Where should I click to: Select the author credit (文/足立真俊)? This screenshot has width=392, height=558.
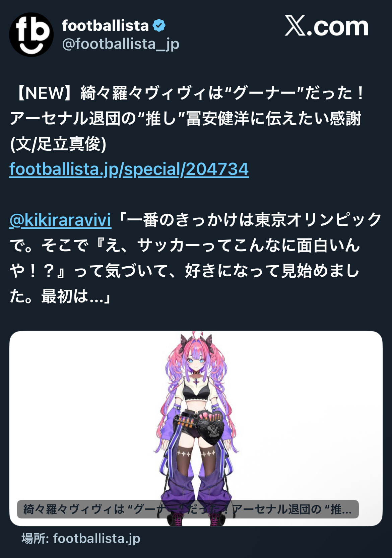point(58,144)
